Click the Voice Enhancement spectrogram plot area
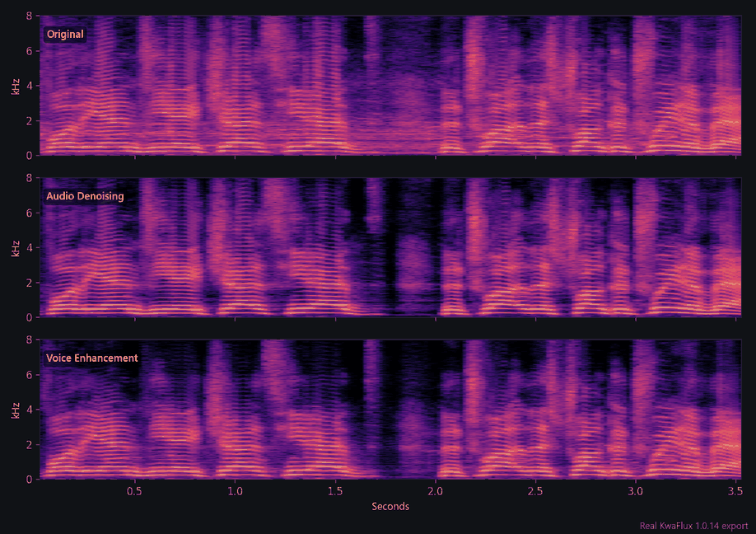 pos(390,410)
